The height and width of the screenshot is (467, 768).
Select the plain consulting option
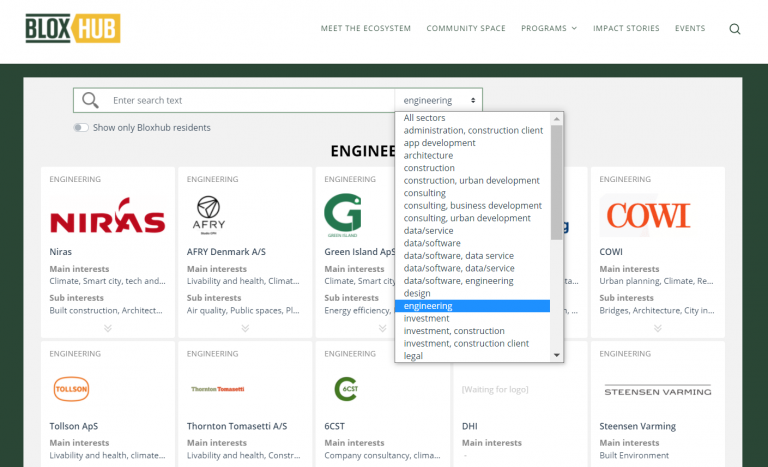(x=472, y=193)
